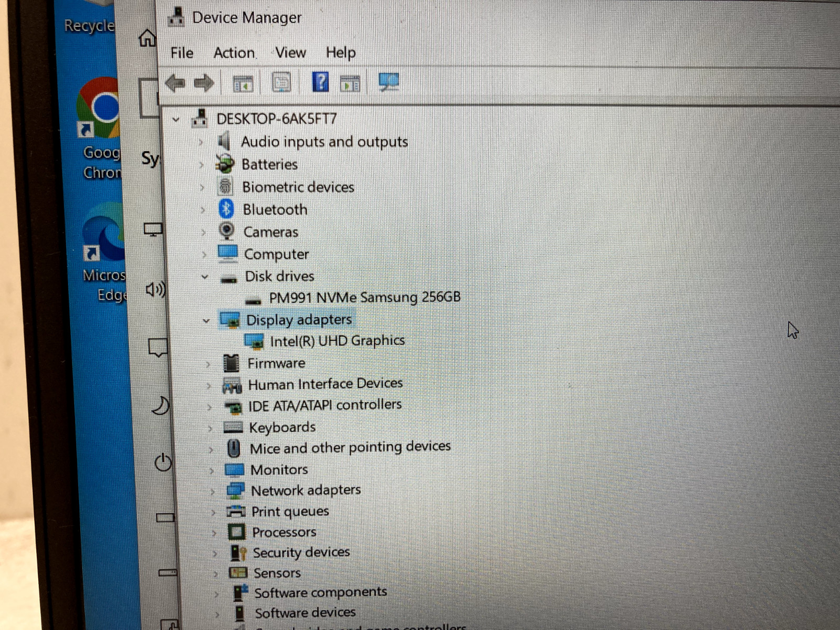Screen dimensions: 840x630
Task: Collapse the Display adapters category
Action: 206,320
